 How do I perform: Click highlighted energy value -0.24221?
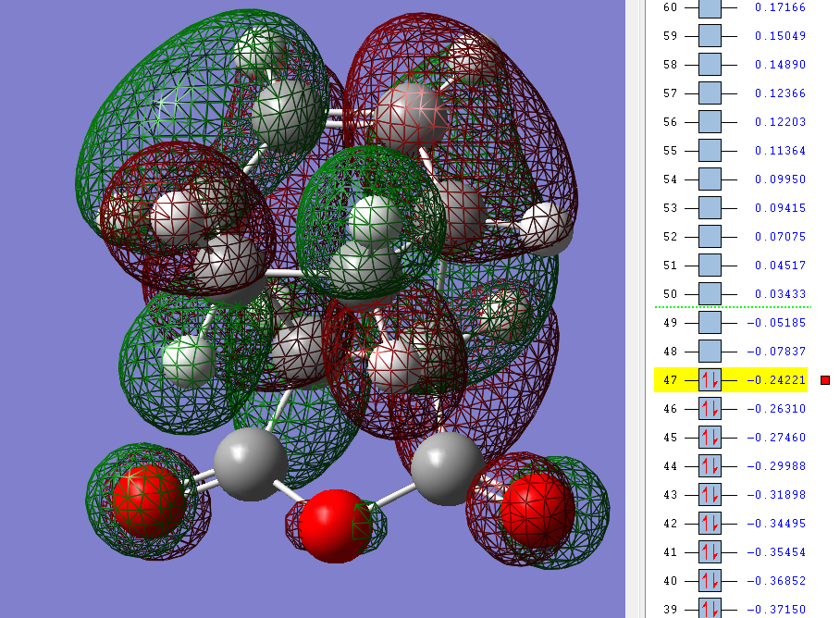pos(776,380)
